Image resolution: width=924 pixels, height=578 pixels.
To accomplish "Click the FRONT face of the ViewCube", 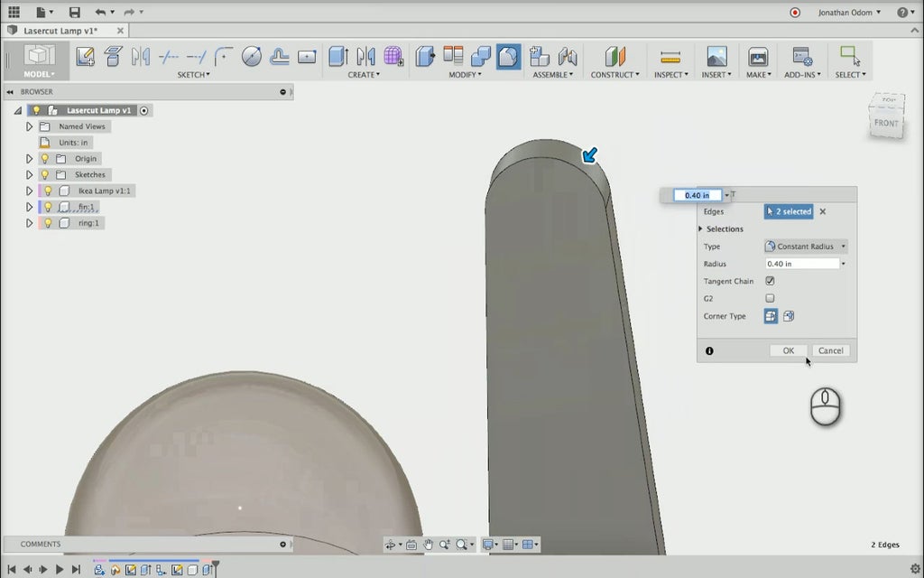I will (886, 123).
